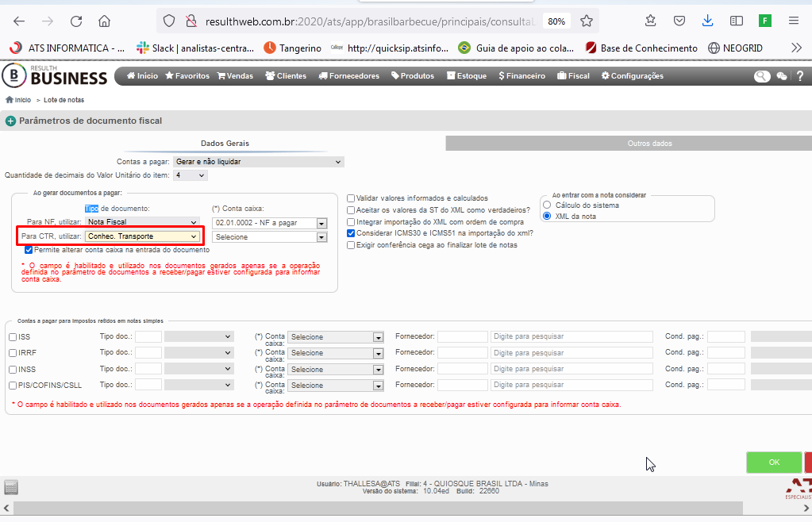Viewport: 812px width, 522px height.
Task: Open the Tangerino bookmark
Action: [x=293, y=48]
